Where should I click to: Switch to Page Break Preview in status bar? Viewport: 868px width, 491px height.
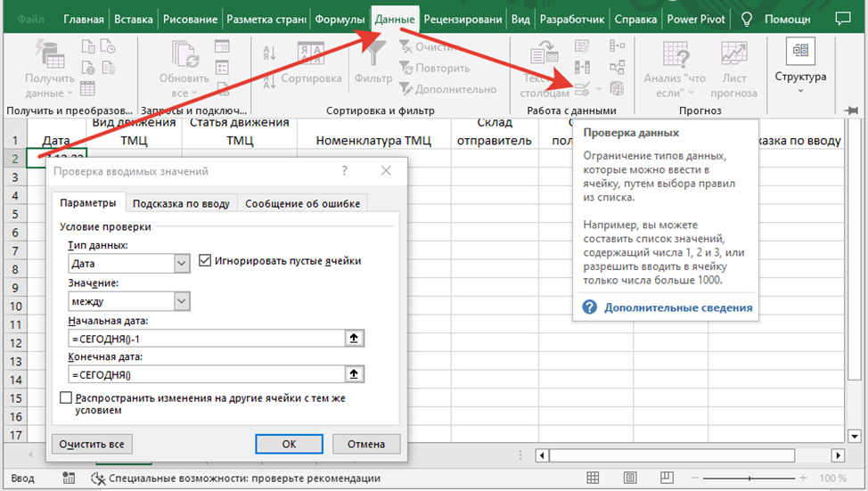click(x=667, y=478)
